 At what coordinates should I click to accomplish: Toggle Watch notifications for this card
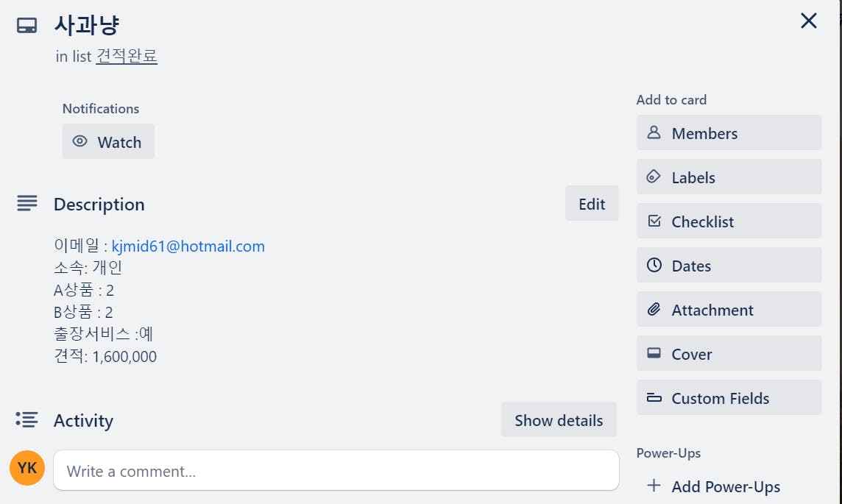[x=108, y=142]
